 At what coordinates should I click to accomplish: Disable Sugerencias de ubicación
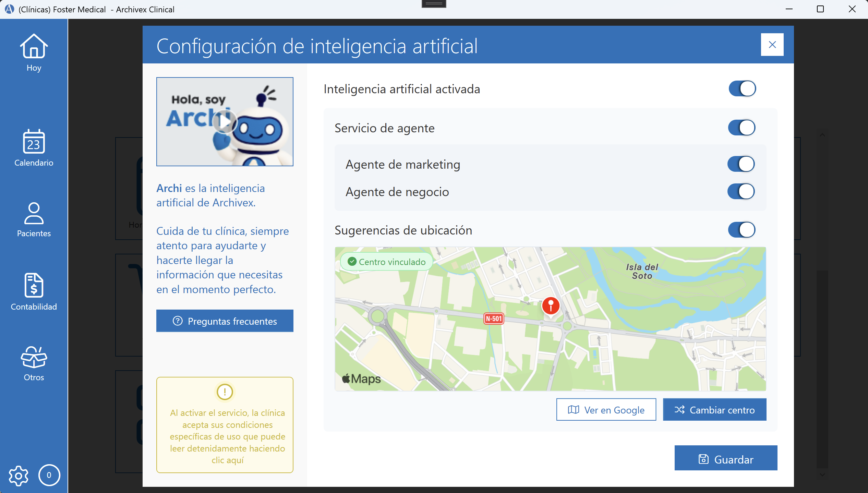tap(742, 230)
